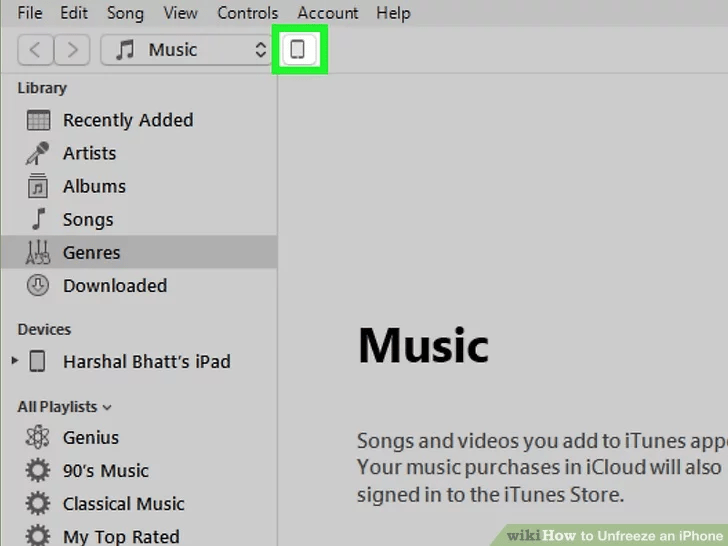The height and width of the screenshot is (546, 728).
Task: Click the Genres guitars icon
Action: coord(38,252)
